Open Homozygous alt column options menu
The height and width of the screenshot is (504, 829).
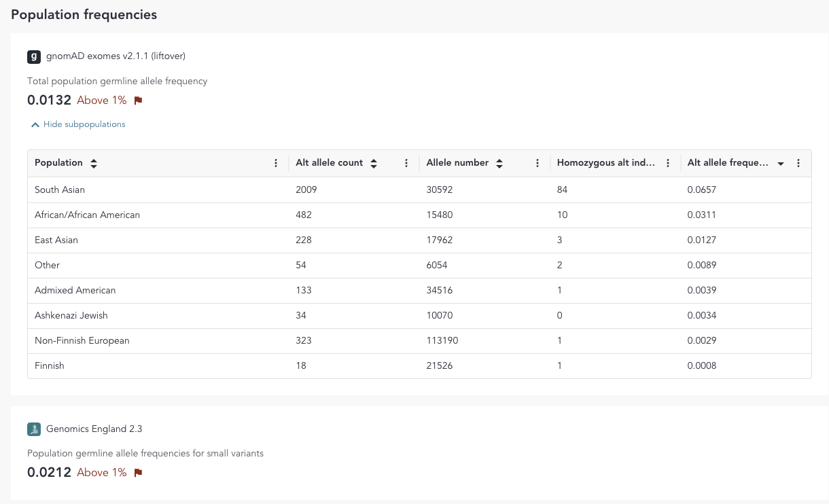668,163
